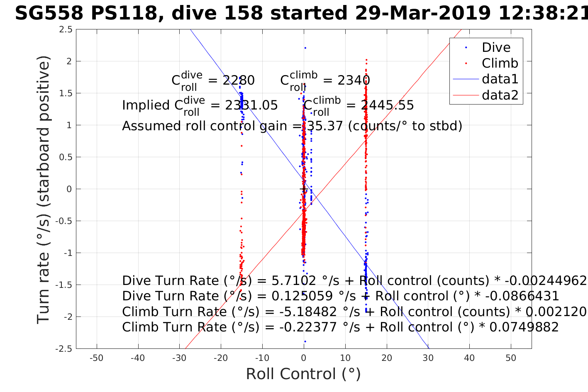Click y-axis tick label '1'
The height and width of the screenshot is (392, 588).
pyautogui.click(x=70, y=125)
